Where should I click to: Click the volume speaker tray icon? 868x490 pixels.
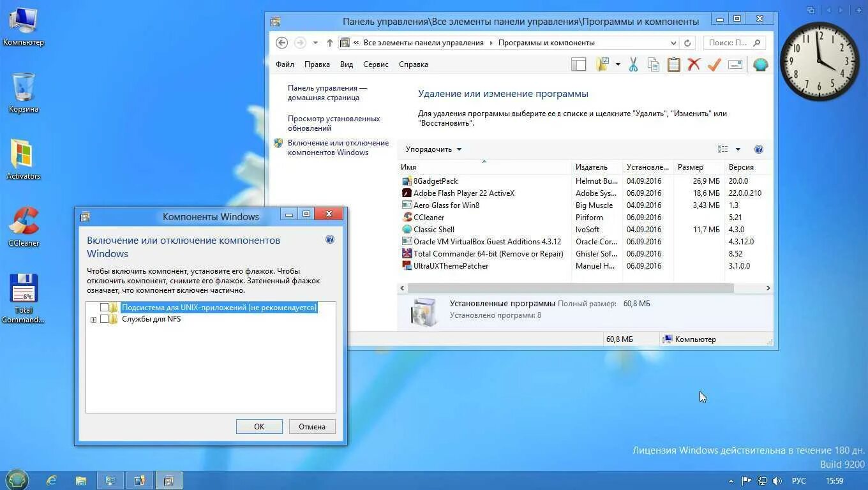coord(777,480)
